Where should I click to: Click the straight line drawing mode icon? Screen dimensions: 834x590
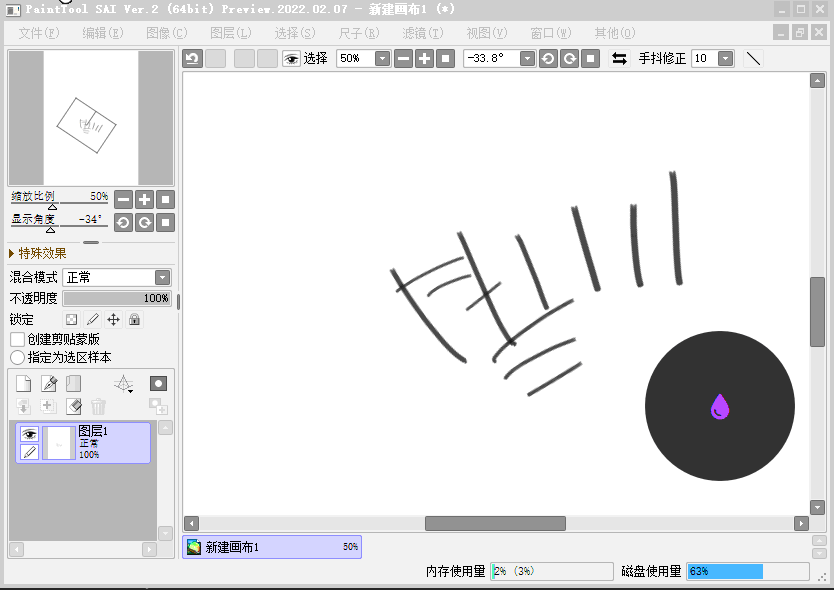pos(753,59)
